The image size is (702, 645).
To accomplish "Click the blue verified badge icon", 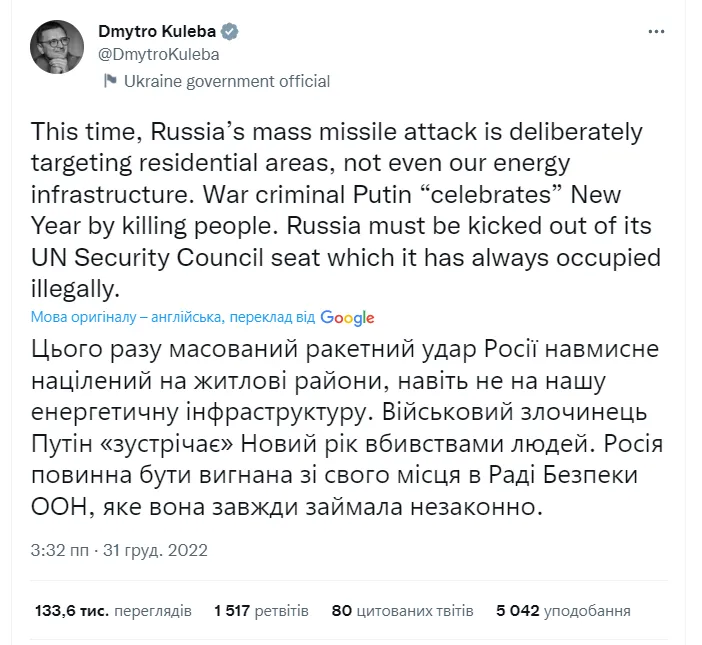I will (x=230, y=32).
